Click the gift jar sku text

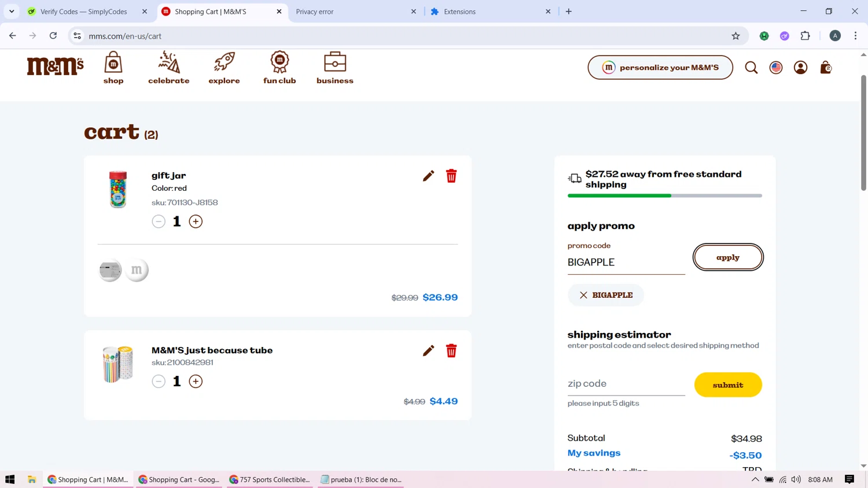[185, 202]
